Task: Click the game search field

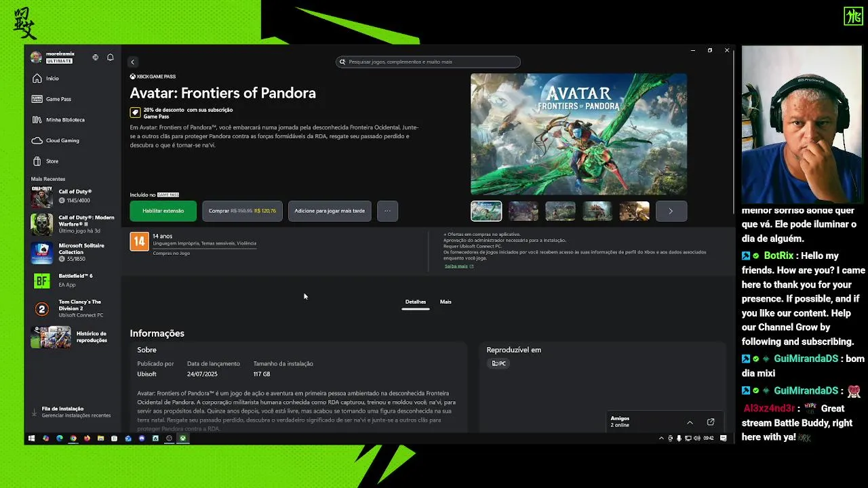Action: tap(428, 62)
